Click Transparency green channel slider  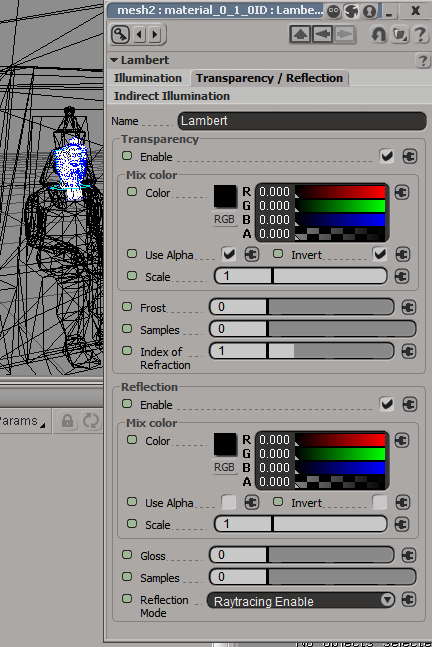click(x=341, y=205)
